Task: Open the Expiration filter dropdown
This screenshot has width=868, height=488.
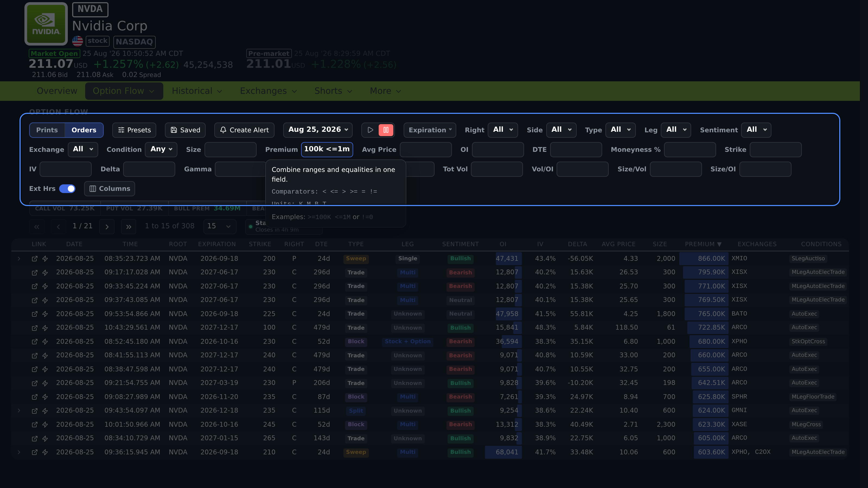Action: 430,130
